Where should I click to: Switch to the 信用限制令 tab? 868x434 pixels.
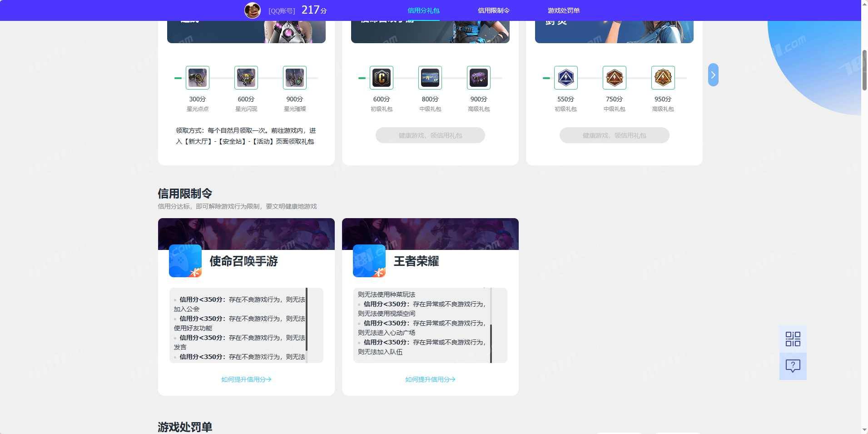tap(494, 10)
